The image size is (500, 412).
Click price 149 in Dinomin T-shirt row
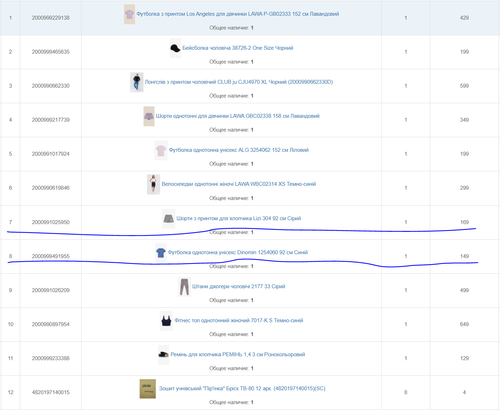pos(464,256)
